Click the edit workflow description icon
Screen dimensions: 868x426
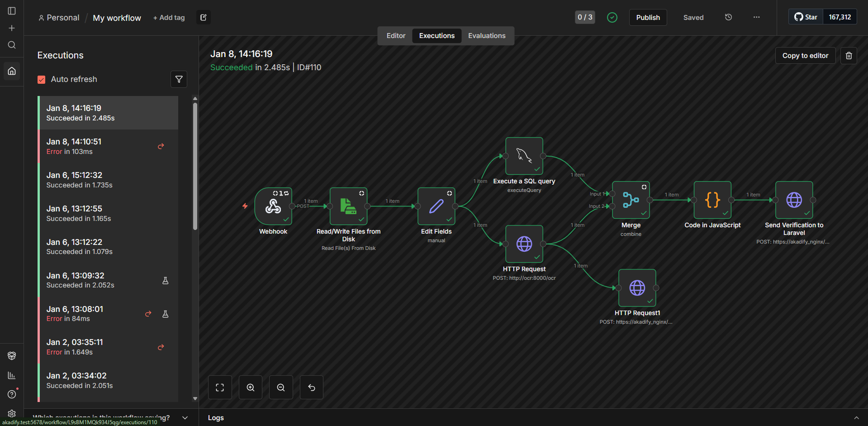point(204,17)
